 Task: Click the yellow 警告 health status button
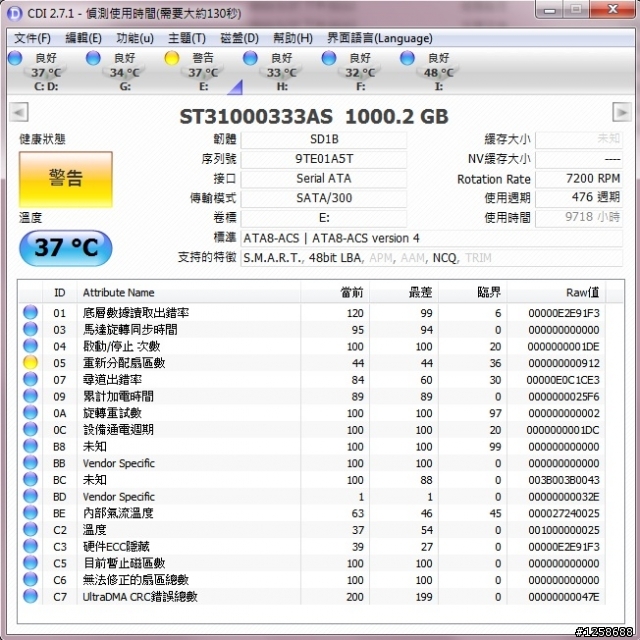pos(66,179)
